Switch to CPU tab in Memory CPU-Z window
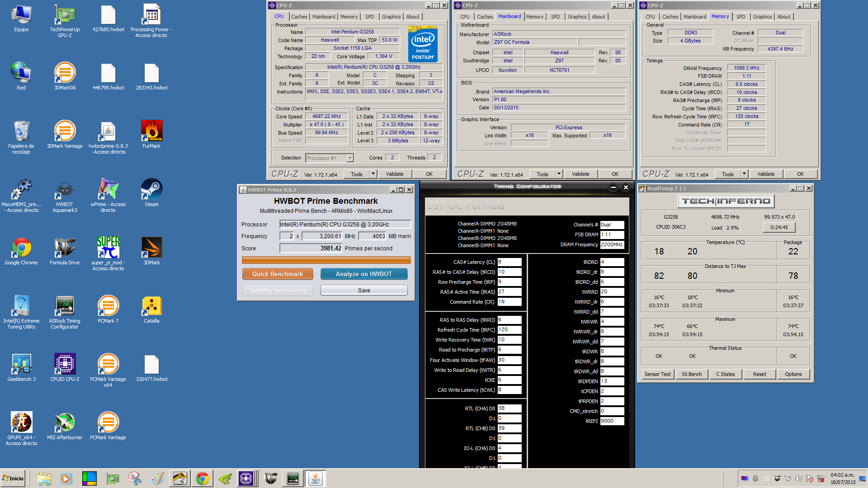 [650, 17]
